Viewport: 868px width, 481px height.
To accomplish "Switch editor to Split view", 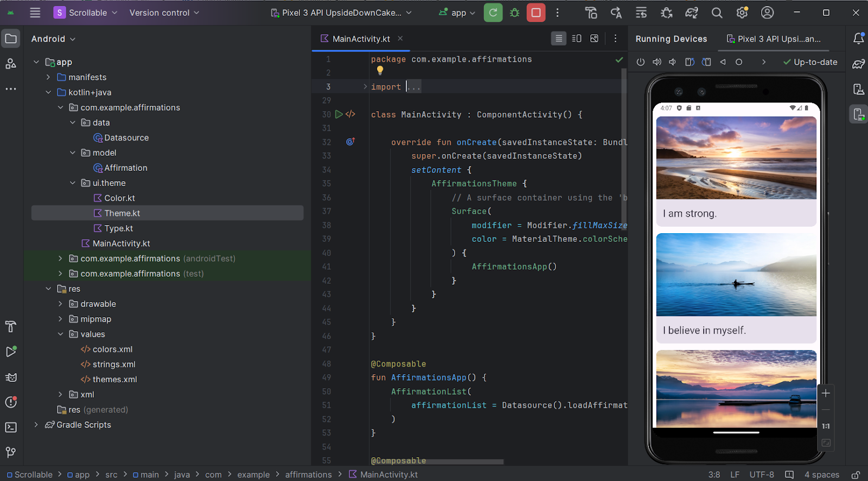I will tap(577, 39).
